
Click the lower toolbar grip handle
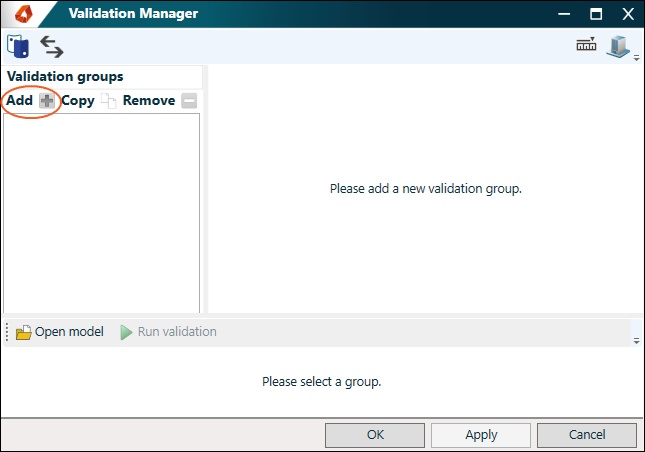7,332
